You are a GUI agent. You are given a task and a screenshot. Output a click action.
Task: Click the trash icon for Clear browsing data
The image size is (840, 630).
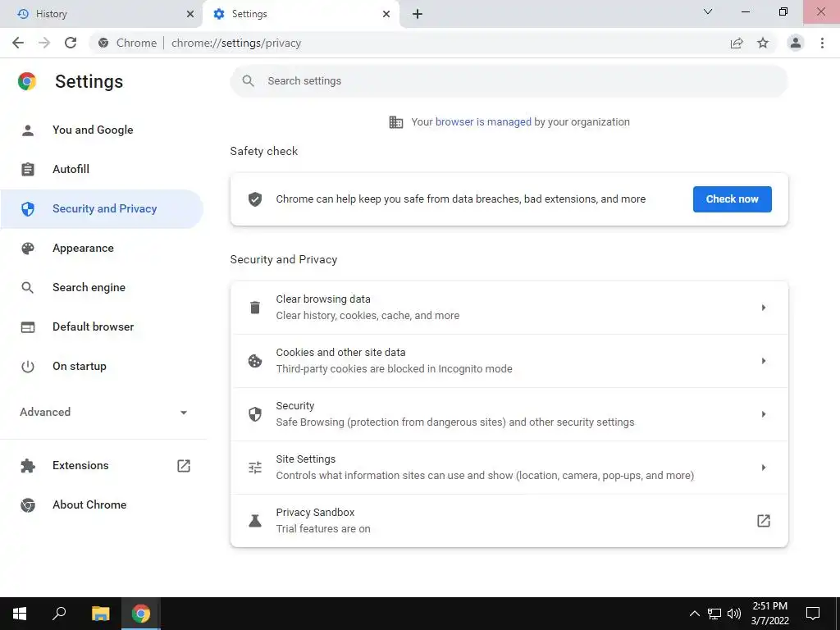pyautogui.click(x=255, y=308)
